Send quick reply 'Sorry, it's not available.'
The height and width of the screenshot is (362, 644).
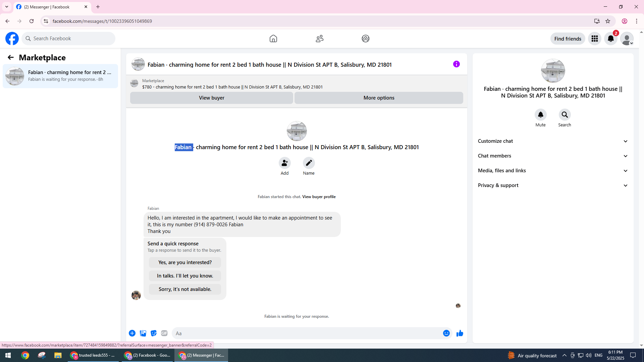coord(185,289)
